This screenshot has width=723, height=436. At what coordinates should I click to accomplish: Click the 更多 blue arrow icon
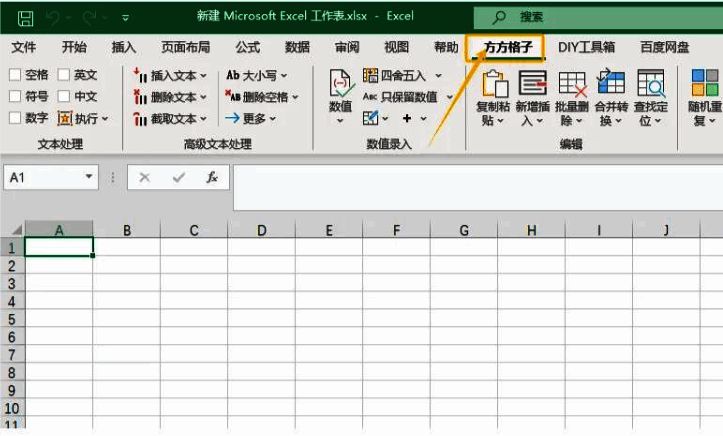click(x=232, y=118)
